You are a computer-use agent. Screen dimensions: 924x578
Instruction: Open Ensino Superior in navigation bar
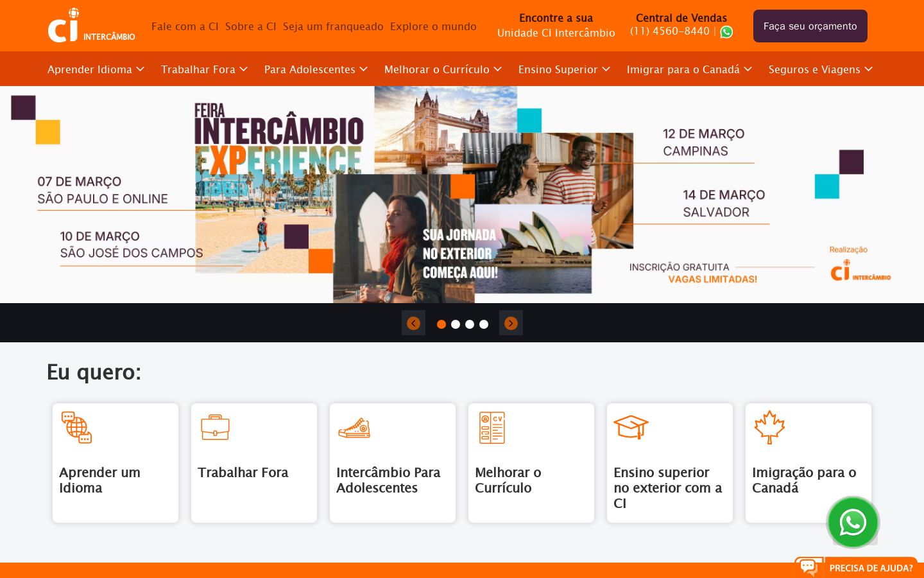(558, 69)
